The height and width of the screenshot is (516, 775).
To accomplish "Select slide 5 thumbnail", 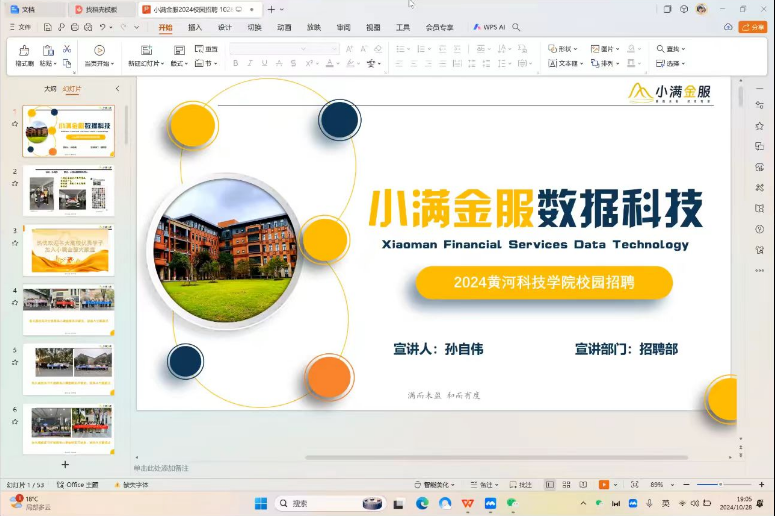I will pos(69,369).
